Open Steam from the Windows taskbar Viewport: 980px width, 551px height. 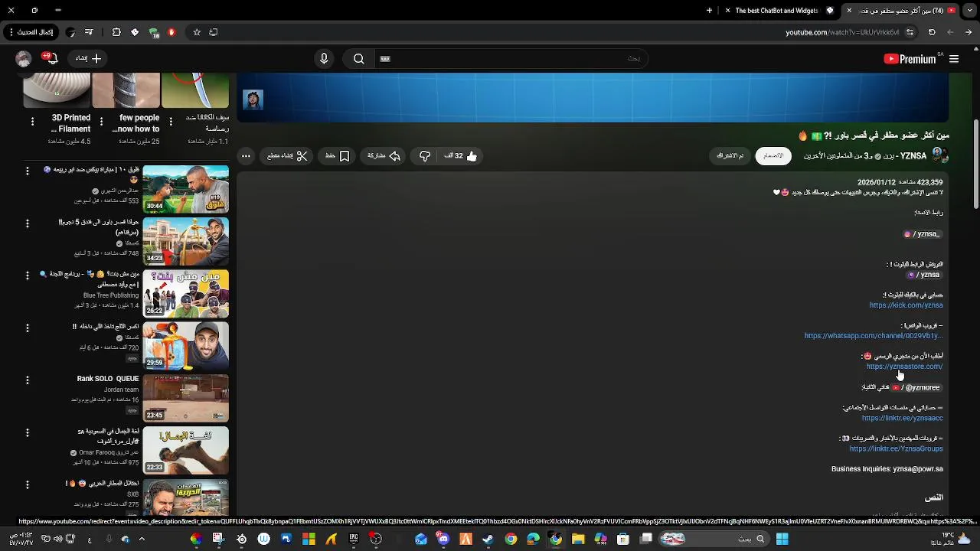[488, 539]
